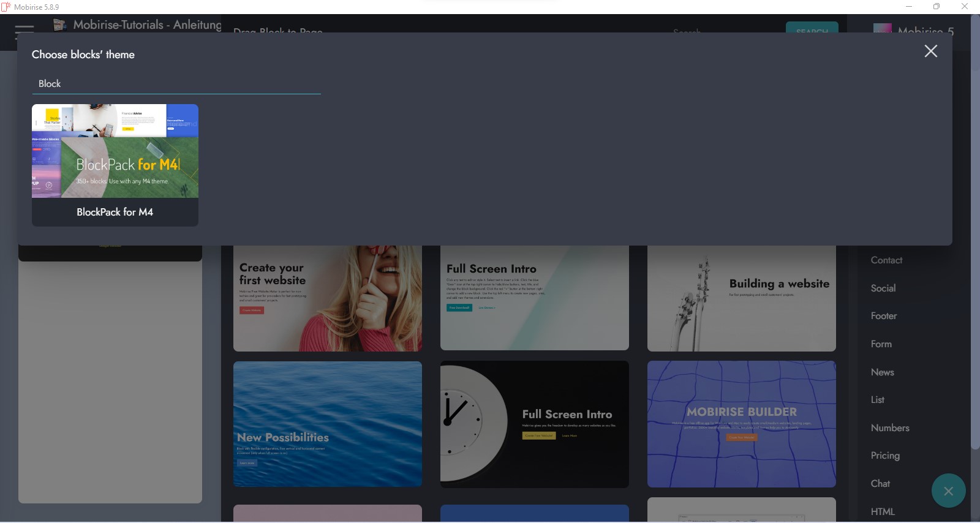Open the Contact blocks category

pyautogui.click(x=886, y=260)
